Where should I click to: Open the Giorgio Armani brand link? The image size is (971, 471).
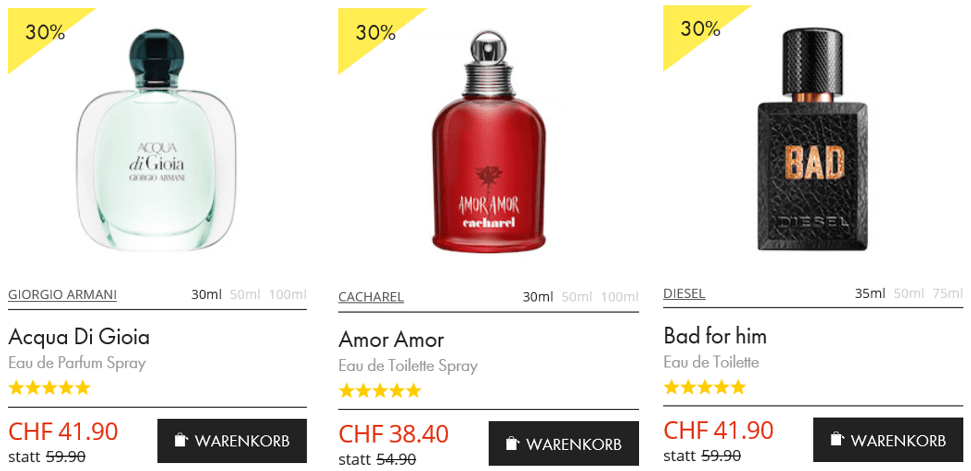63,295
